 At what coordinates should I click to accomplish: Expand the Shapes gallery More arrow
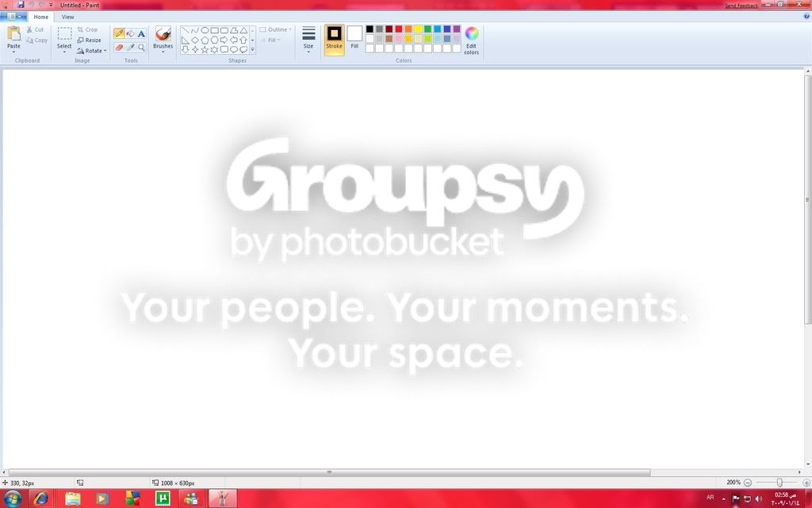[x=253, y=50]
